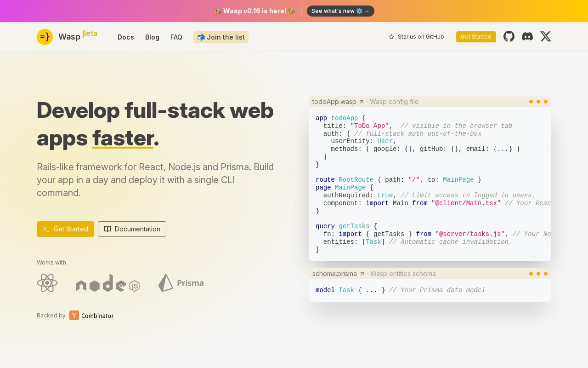Click the React logo under Works with

coord(47,283)
